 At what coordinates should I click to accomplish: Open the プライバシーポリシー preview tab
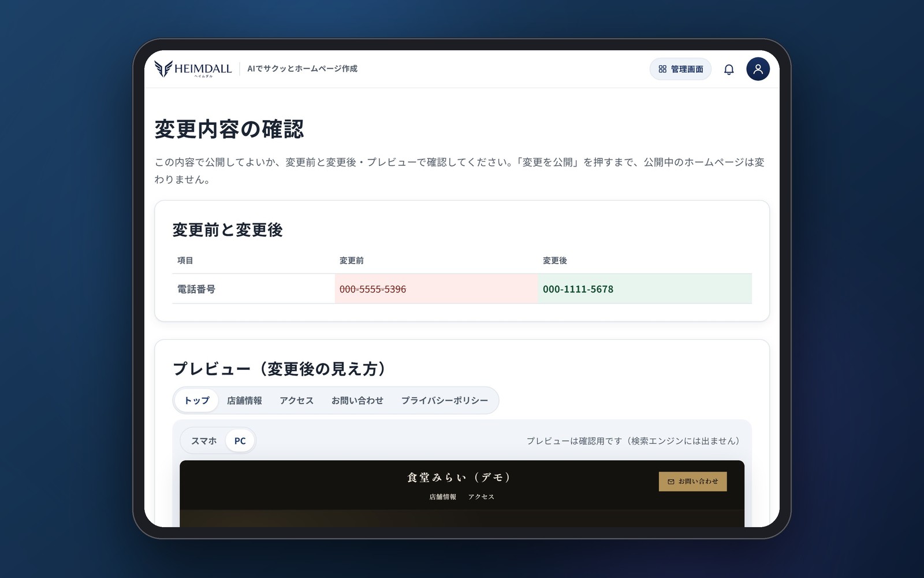[445, 401]
